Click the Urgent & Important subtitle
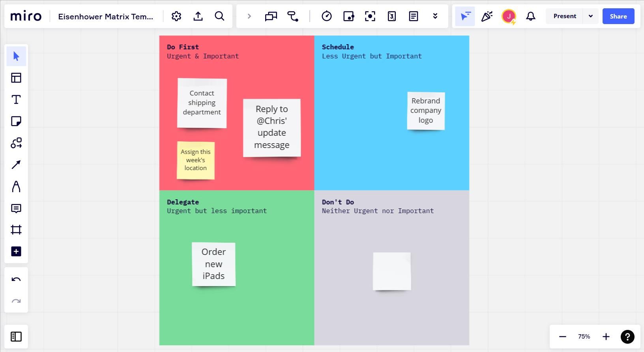644x352 pixels. pos(203,56)
